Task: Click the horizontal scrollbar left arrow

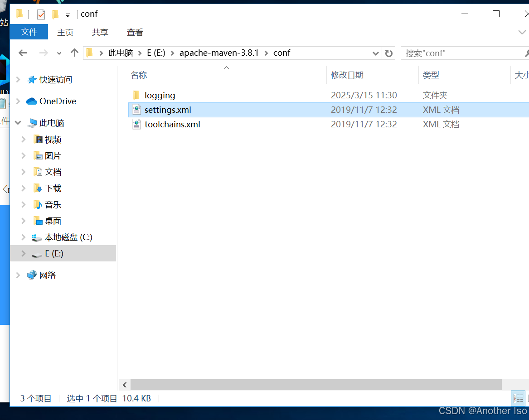Action: [125, 385]
